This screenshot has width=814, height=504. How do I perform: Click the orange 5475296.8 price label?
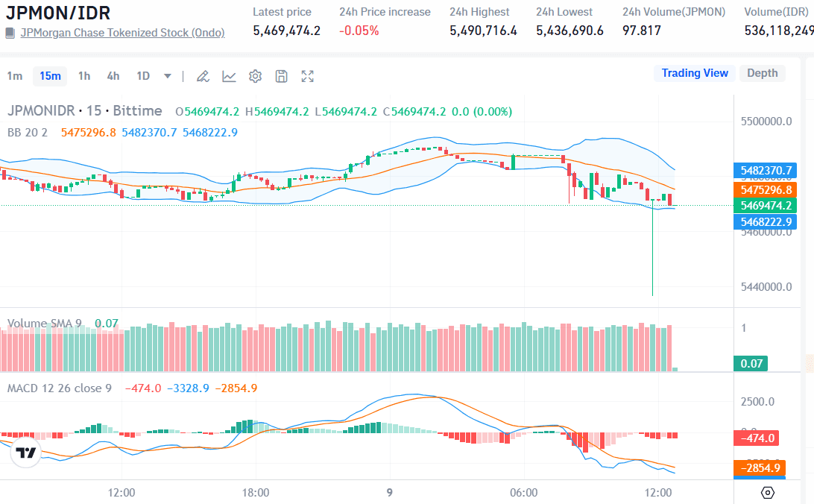[x=766, y=189]
